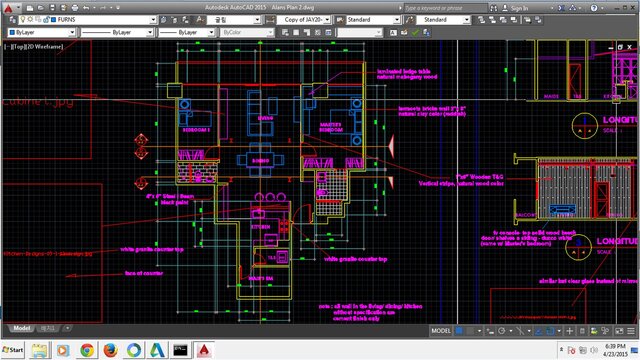Click the Multileader Style icon
This screenshot has height=360, width=640.
coord(409,20)
